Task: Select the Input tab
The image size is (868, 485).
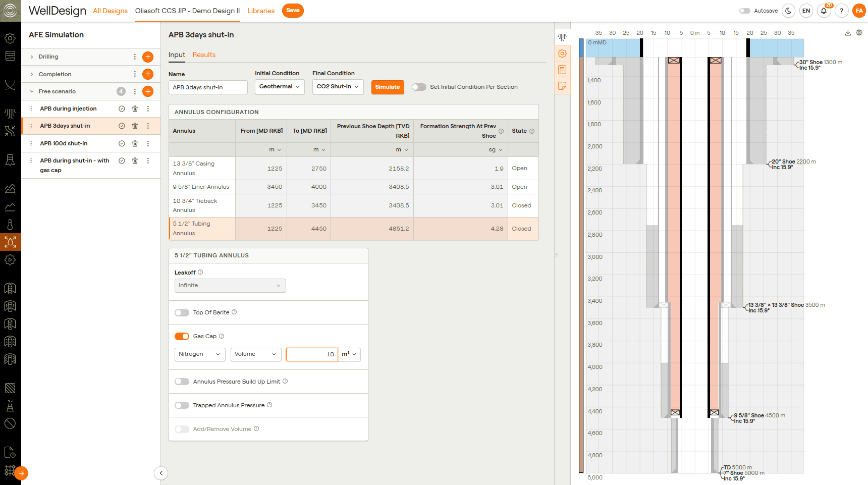Action: click(x=177, y=55)
